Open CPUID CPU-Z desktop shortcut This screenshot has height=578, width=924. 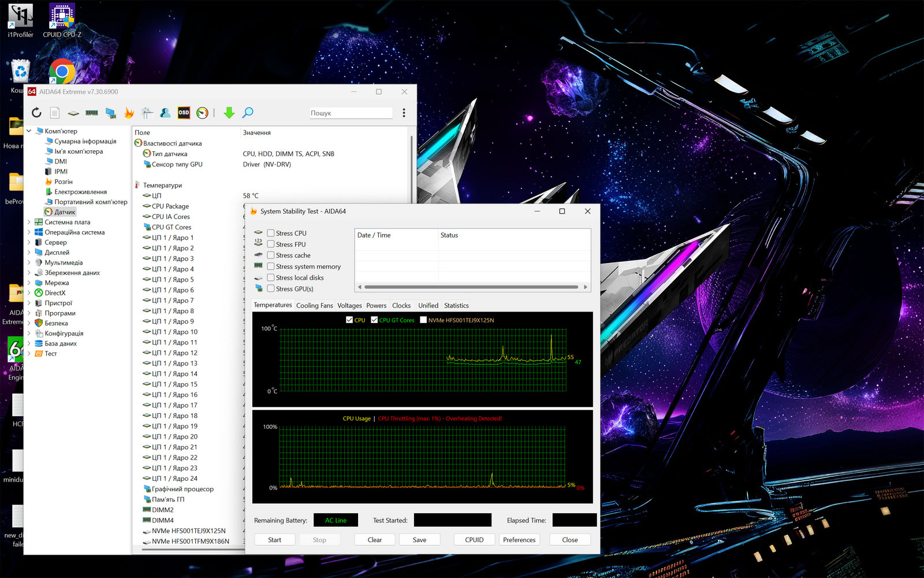62,21
